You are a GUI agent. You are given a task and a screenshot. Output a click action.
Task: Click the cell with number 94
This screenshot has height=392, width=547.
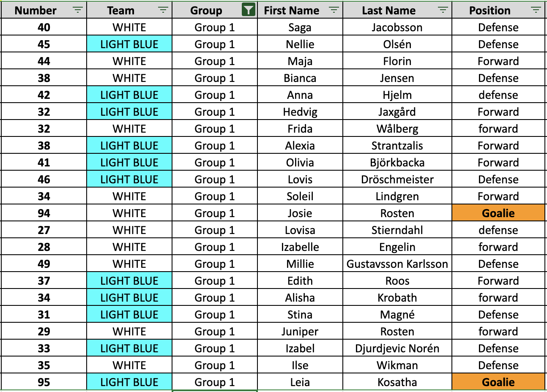tap(44, 213)
